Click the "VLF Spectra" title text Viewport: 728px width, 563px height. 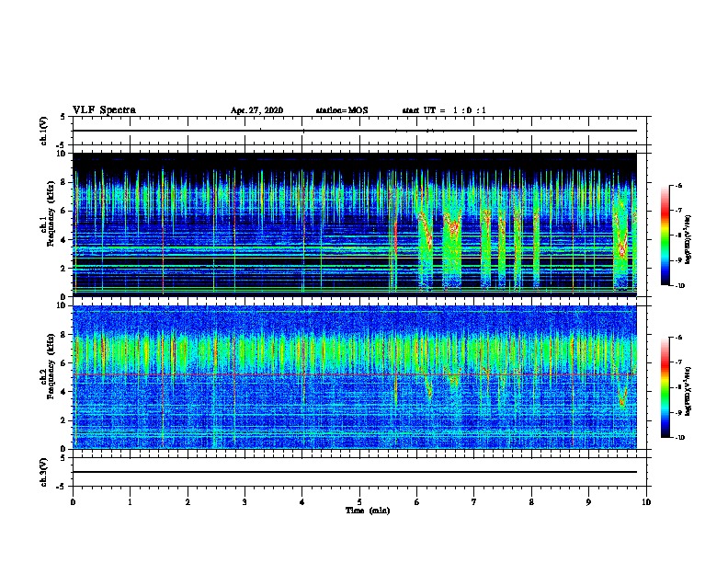click(104, 109)
